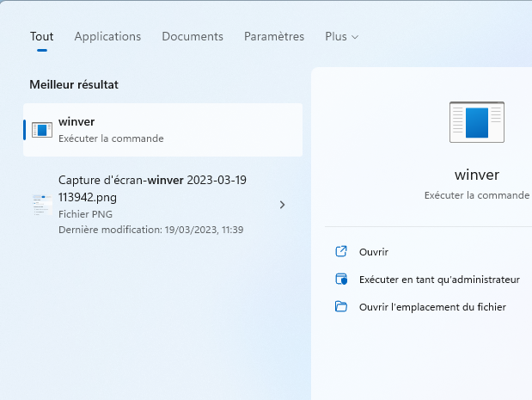Click the winver command icon in results
The width and height of the screenshot is (532, 400).
[42, 130]
